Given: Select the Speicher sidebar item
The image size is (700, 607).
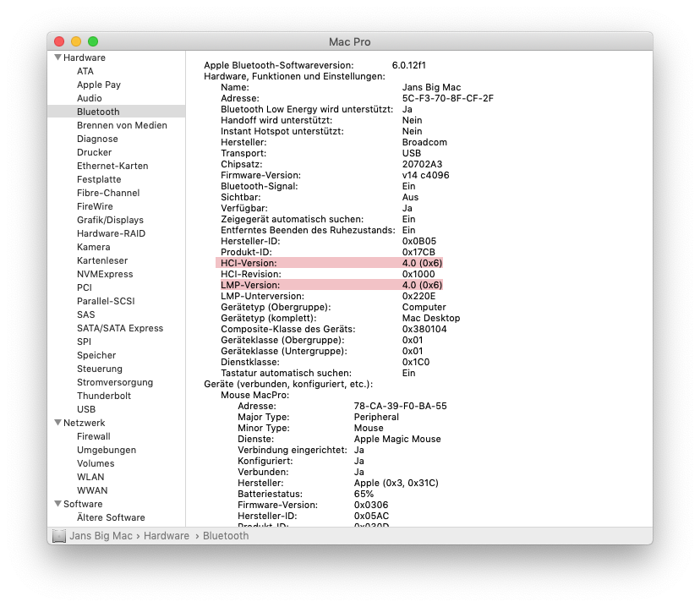Looking at the screenshot, I should coord(96,355).
